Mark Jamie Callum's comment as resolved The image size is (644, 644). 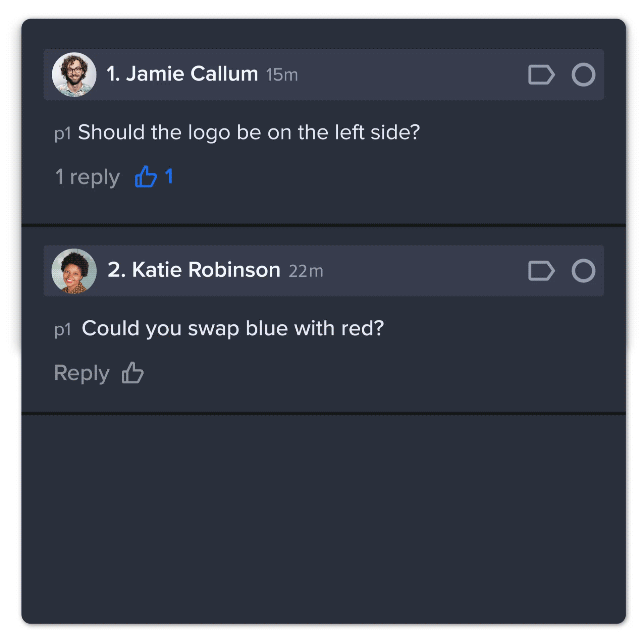[x=583, y=74]
